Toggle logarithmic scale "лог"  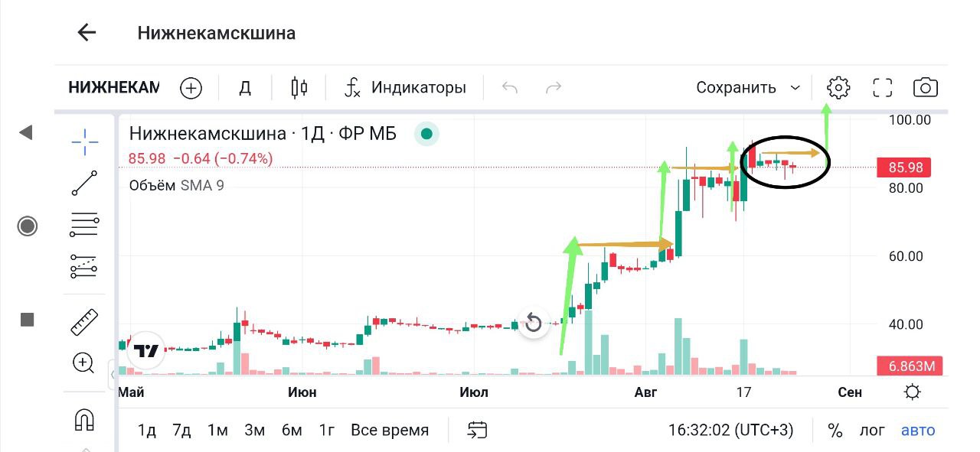pos(872,431)
